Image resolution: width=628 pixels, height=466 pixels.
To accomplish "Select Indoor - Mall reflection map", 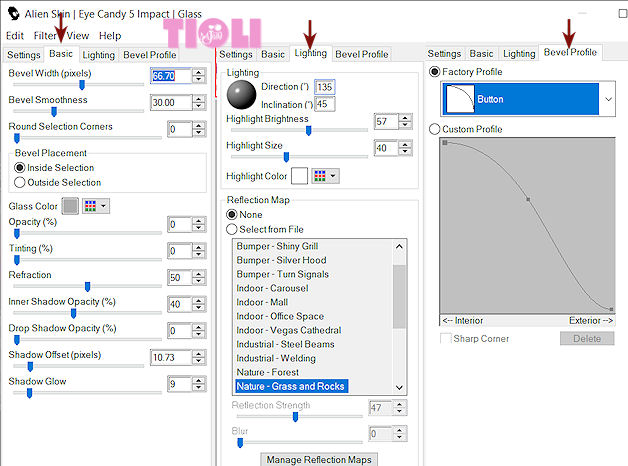I will (262, 302).
